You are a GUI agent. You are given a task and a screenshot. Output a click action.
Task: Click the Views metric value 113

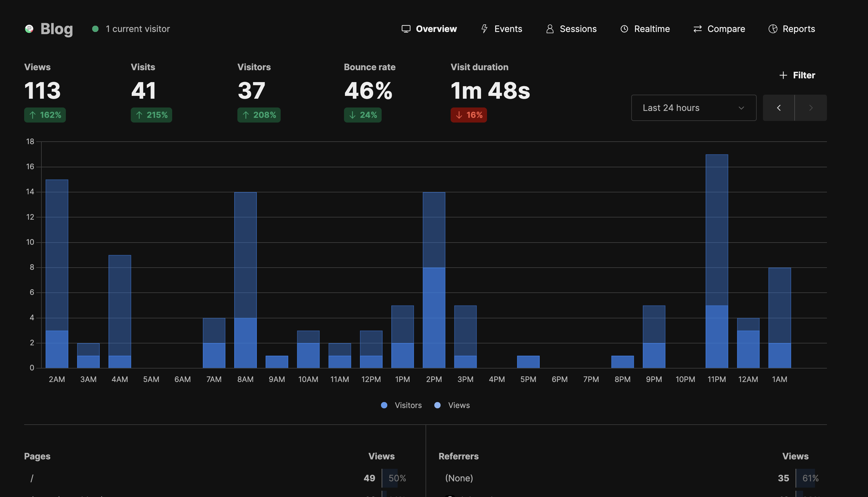click(x=42, y=91)
